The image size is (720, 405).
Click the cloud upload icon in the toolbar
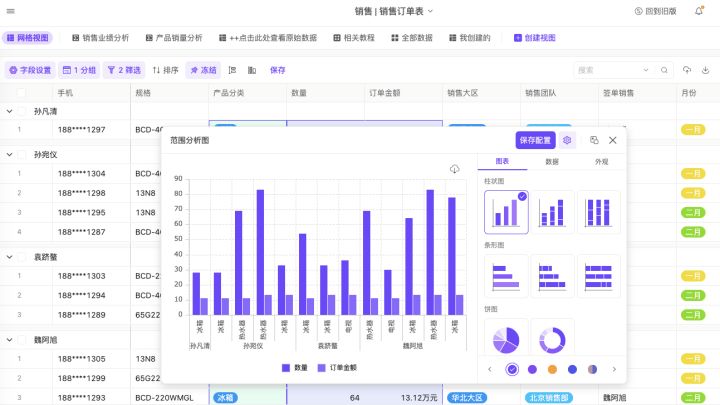(687, 70)
